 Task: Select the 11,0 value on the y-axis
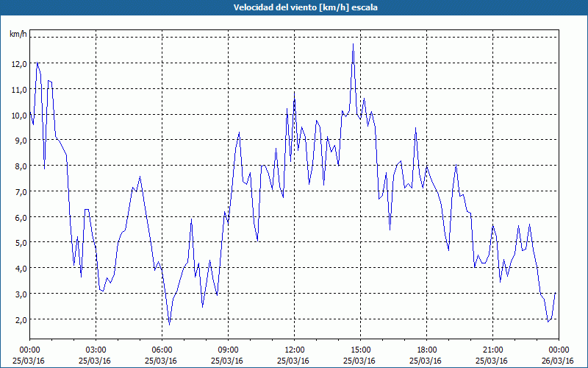coord(19,89)
